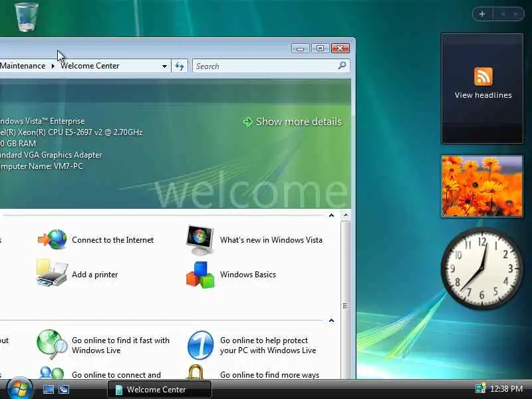Click the Welcome Center breadcrumb segment
532x399 pixels.
coord(90,66)
